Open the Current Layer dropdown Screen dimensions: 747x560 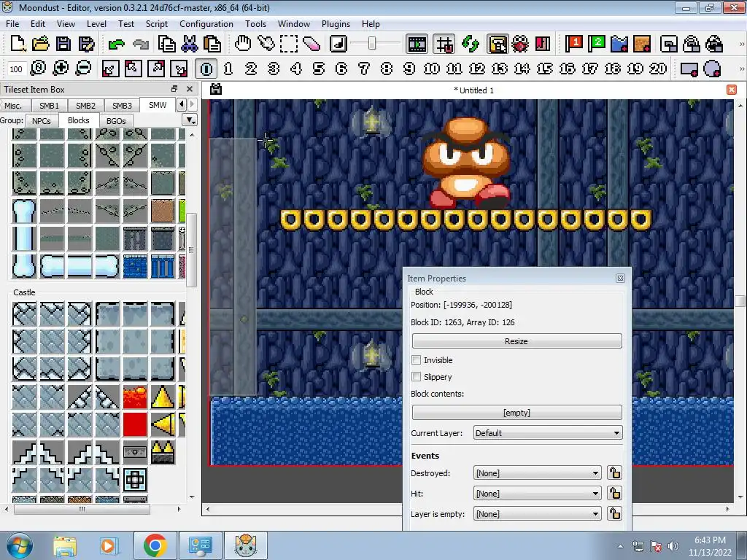pyautogui.click(x=548, y=433)
